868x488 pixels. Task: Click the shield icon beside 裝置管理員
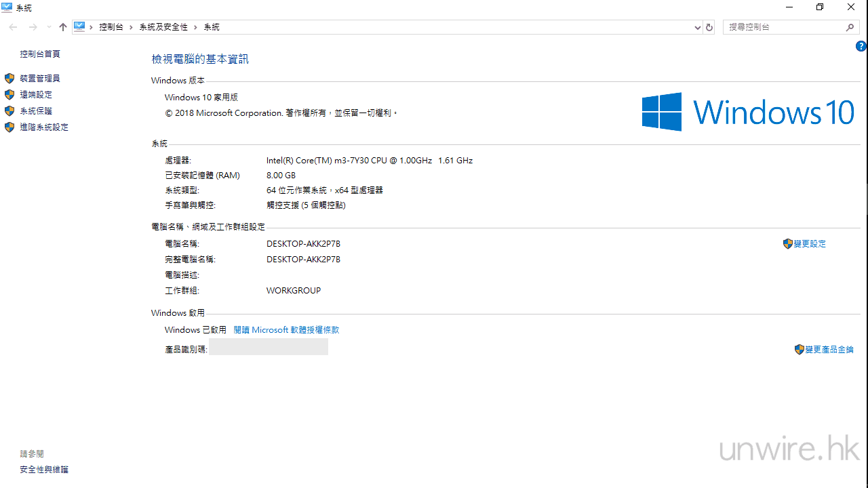pos(9,79)
